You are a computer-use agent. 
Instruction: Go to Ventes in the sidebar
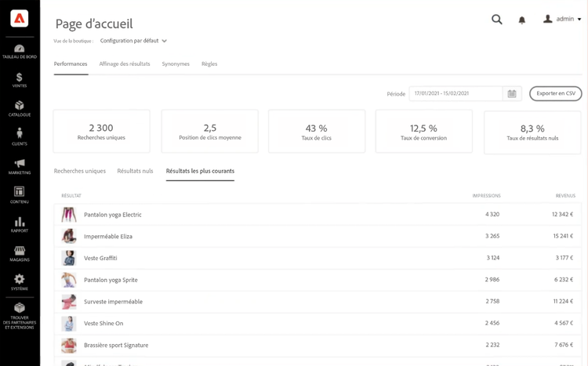click(20, 78)
